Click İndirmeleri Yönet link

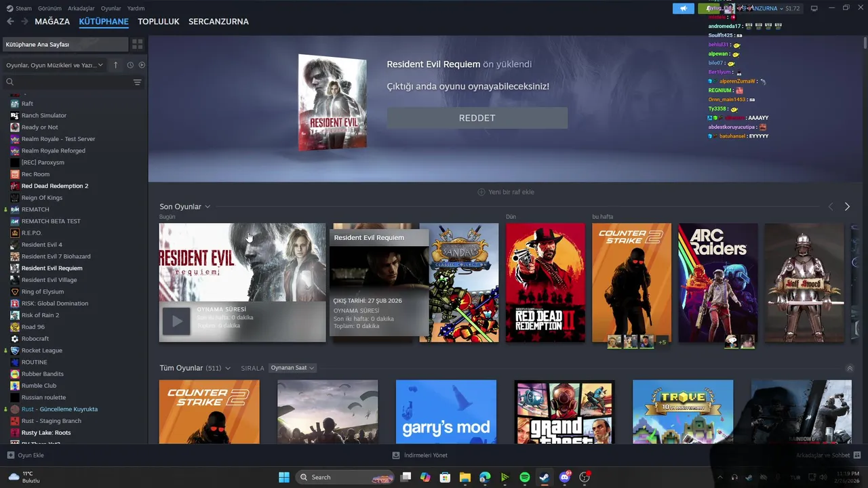pos(420,455)
